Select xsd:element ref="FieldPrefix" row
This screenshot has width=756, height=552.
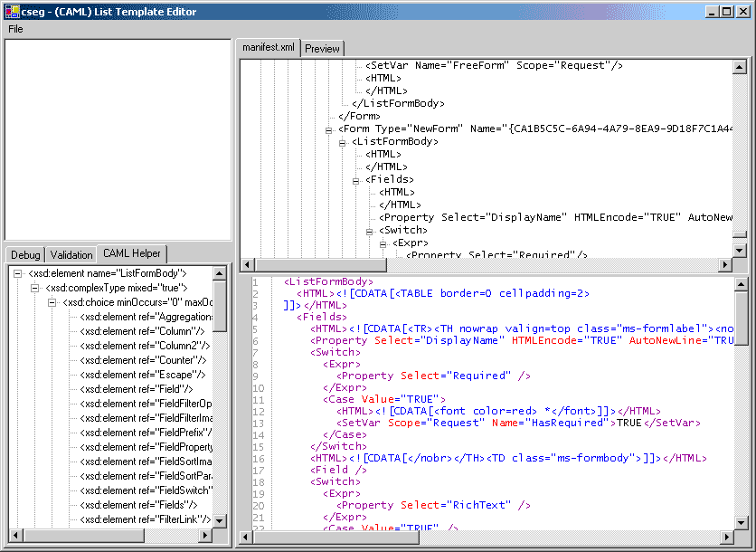click(x=146, y=433)
